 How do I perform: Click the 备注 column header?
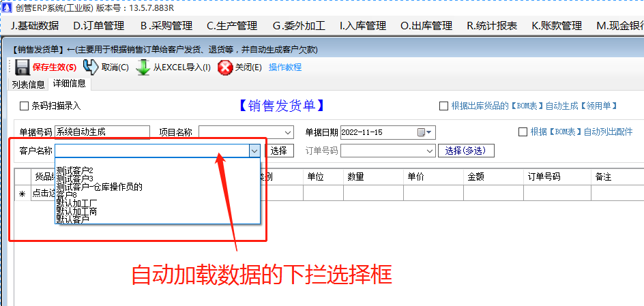click(617, 177)
